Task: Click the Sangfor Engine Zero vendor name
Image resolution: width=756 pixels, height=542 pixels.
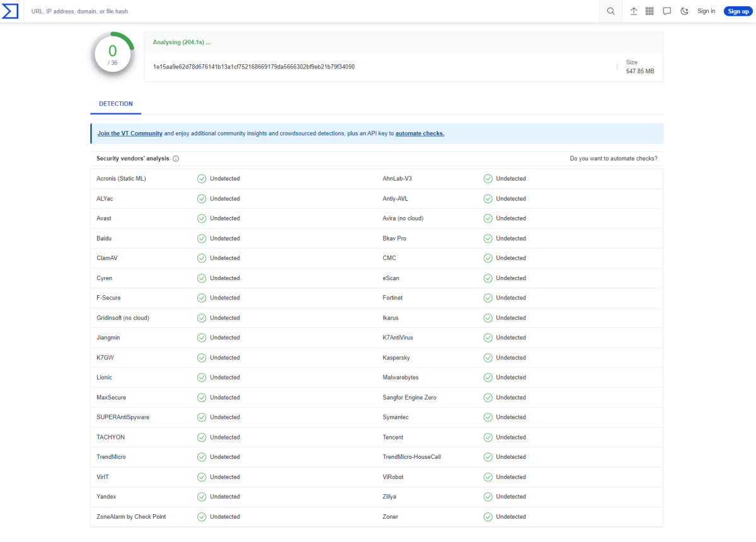Action: point(409,398)
